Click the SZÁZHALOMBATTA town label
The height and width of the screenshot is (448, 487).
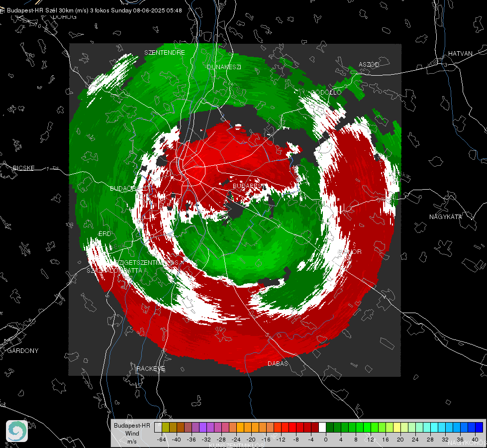[114, 271]
